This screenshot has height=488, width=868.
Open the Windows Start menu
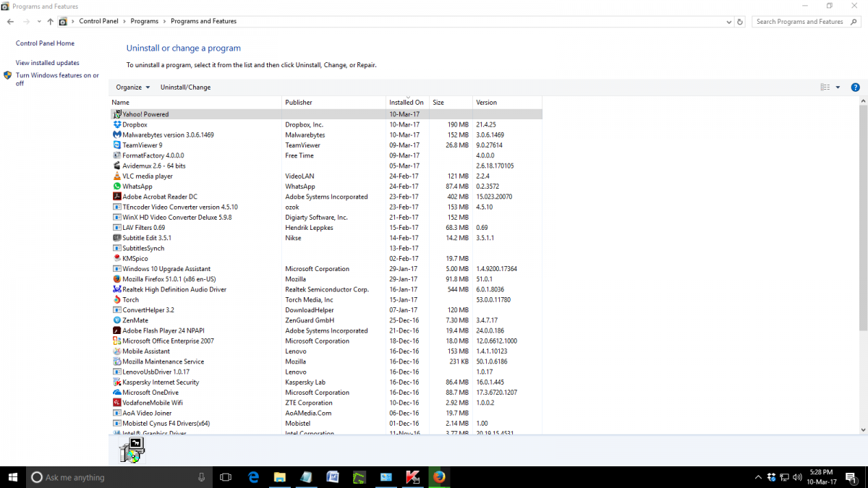point(12,477)
